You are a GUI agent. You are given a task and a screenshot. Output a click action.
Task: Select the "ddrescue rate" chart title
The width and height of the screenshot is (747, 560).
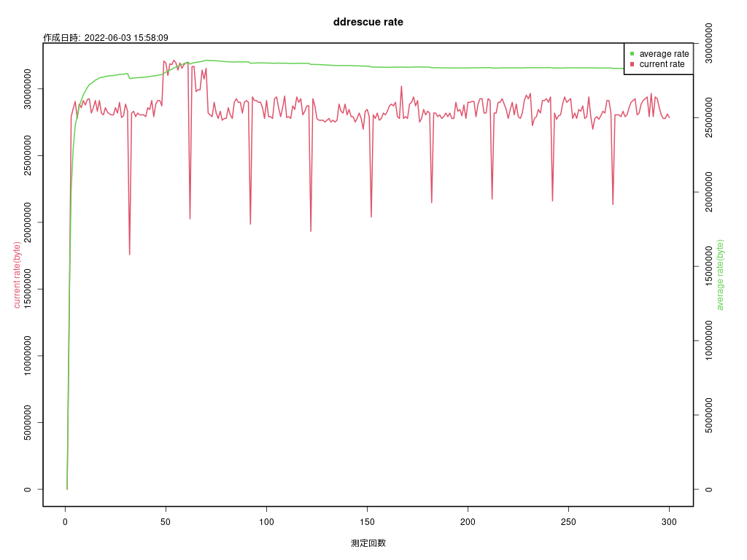pyautogui.click(x=368, y=22)
